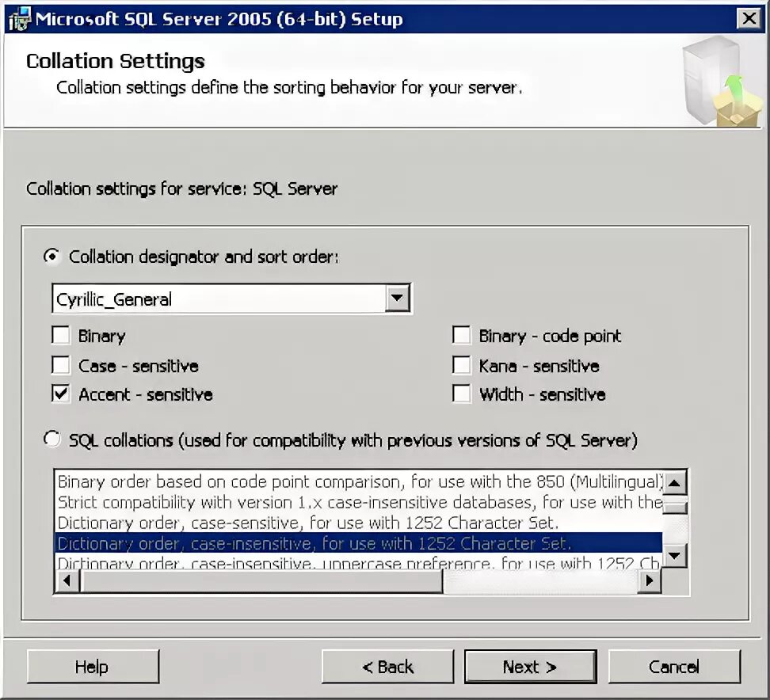Image resolution: width=770 pixels, height=700 pixels.
Task: Click the horizontal scroll left arrow
Action: (x=67, y=581)
